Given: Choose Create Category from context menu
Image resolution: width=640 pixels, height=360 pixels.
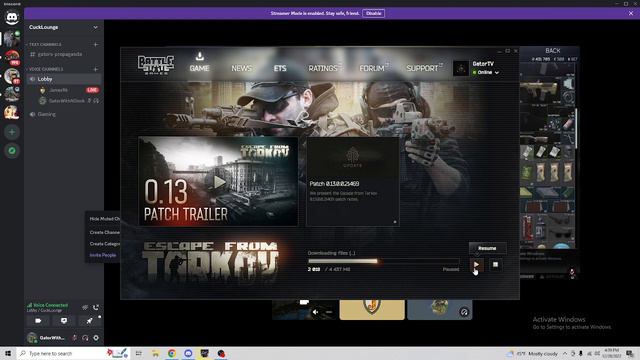Looking at the screenshot, I should tap(104, 244).
